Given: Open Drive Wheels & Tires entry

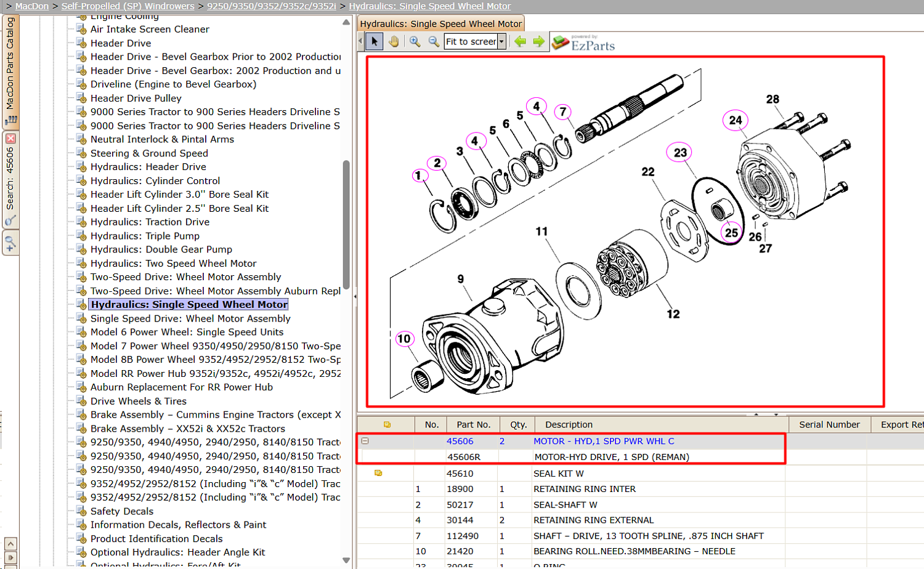Looking at the screenshot, I should (x=139, y=401).
